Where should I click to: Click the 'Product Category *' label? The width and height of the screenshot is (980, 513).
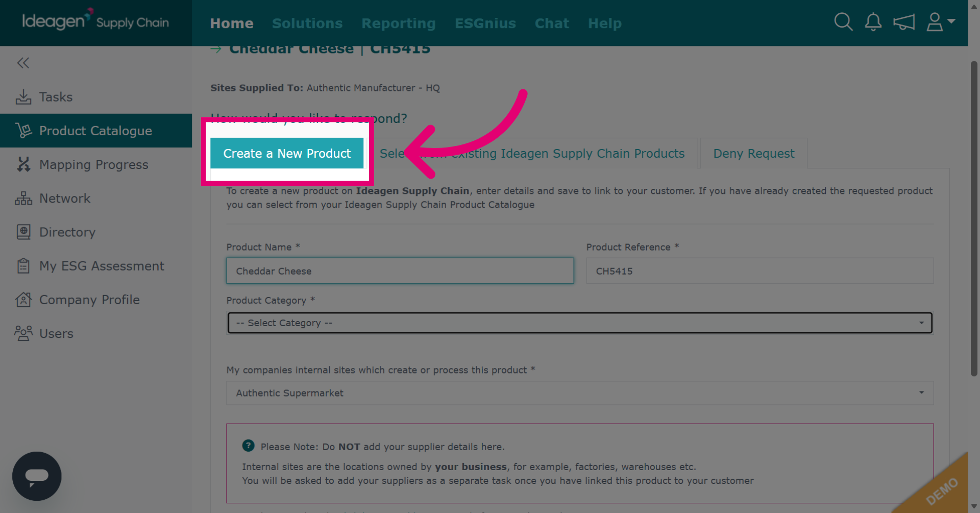(x=271, y=300)
